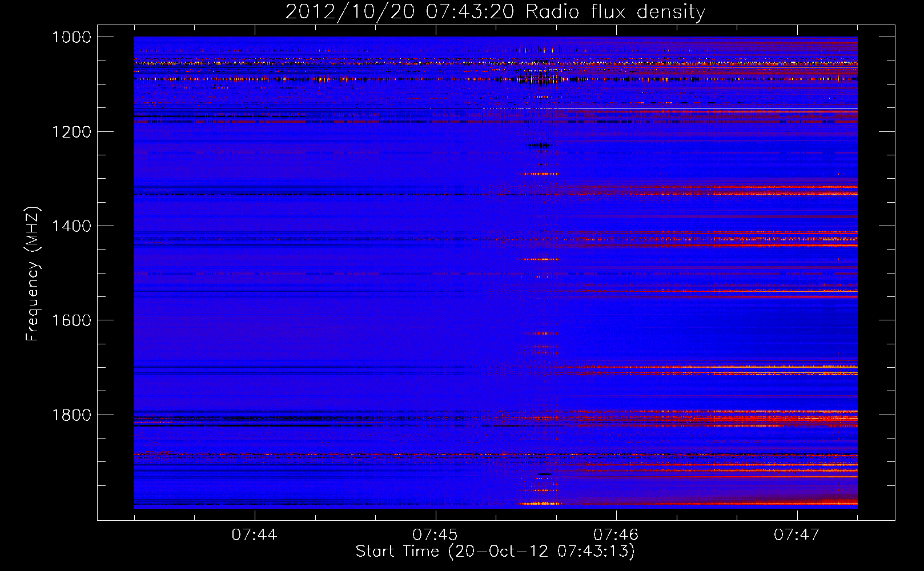Click the plot title "2012/10/20 07:43:20 Radio flux density"
Screen dimensions: 924x571
tap(495, 12)
